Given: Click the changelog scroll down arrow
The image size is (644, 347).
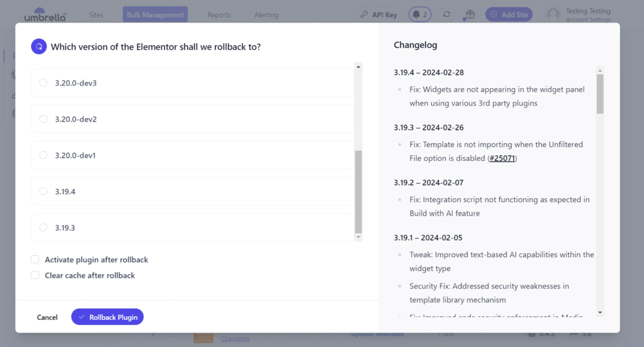Looking at the screenshot, I should point(600,312).
